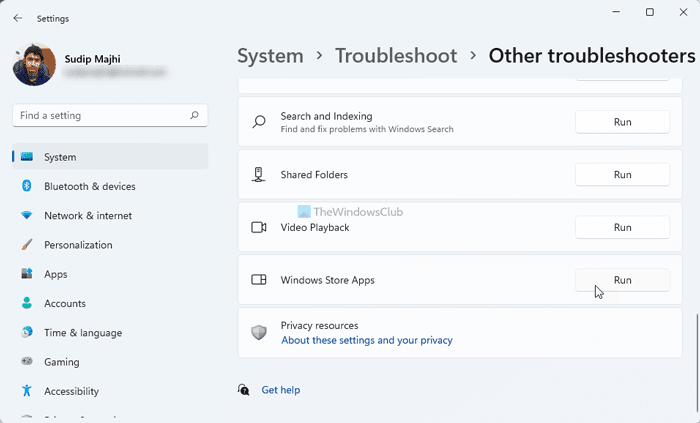
Task: Click 'Find and fix problems with Windows Search' text
Action: click(x=367, y=129)
